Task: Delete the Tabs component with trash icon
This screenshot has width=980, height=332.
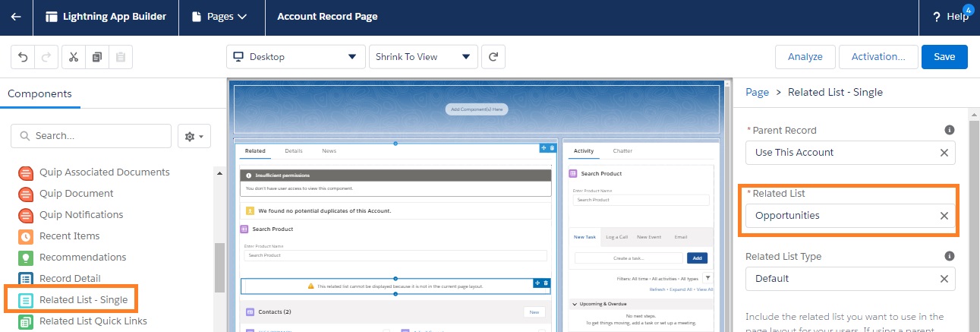Action: [553, 147]
